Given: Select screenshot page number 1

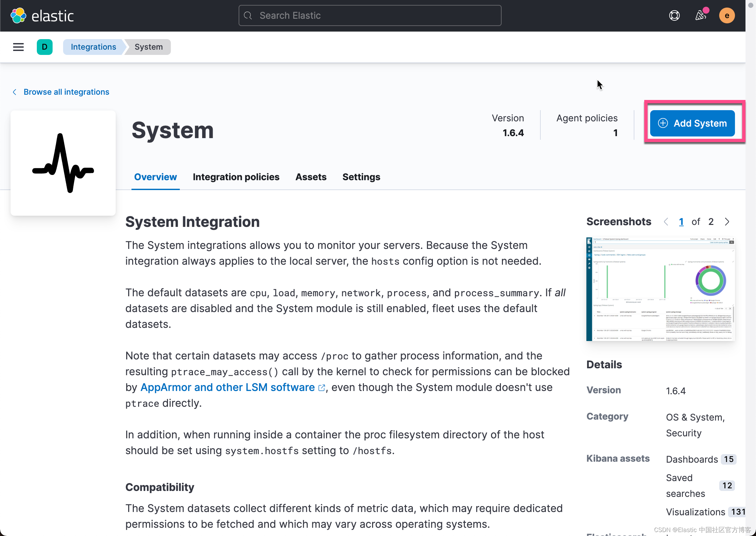Looking at the screenshot, I should click(681, 222).
